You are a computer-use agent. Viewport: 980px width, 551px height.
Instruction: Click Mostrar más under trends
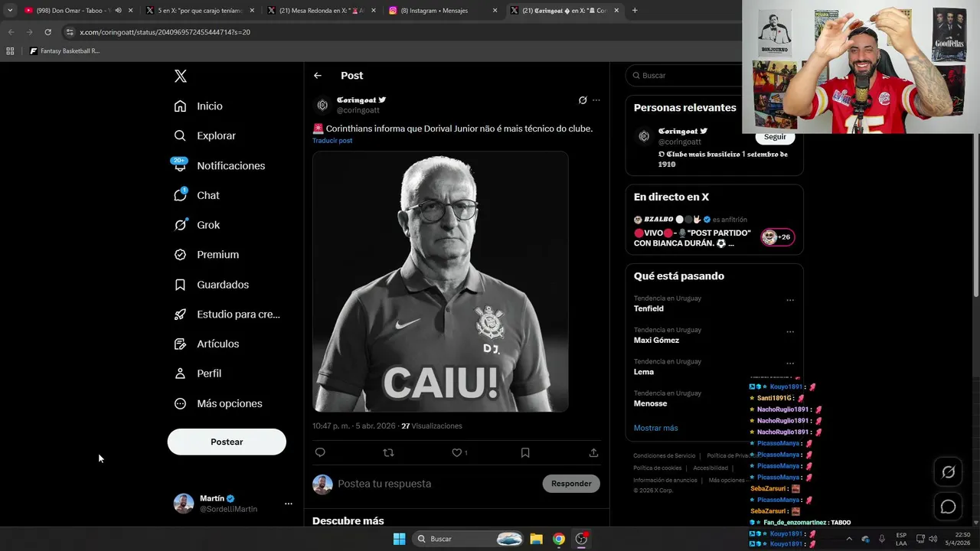pyautogui.click(x=655, y=428)
